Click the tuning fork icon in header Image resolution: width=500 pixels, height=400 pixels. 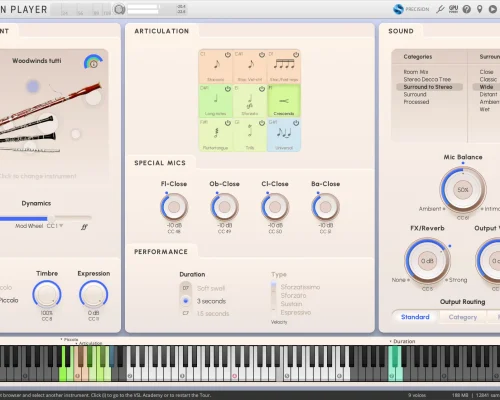[440, 9]
